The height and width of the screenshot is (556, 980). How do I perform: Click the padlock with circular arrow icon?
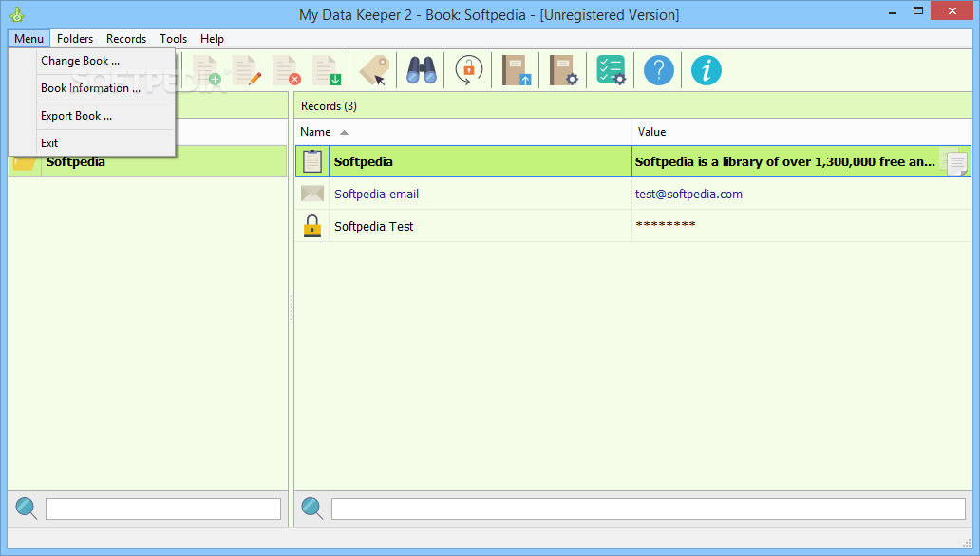point(469,70)
